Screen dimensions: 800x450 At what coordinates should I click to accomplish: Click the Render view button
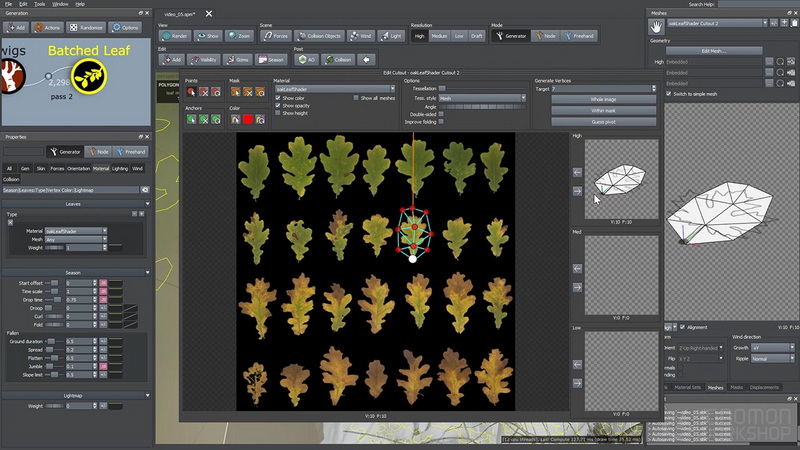[x=175, y=36]
